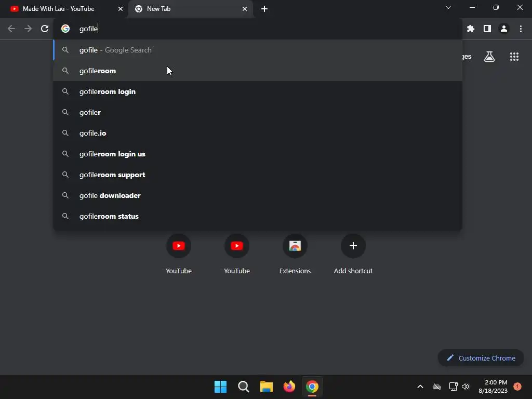The height and width of the screenshot is (399, 532).
Task: Open the network status tray icon
Action: click(x=453, y=387)
